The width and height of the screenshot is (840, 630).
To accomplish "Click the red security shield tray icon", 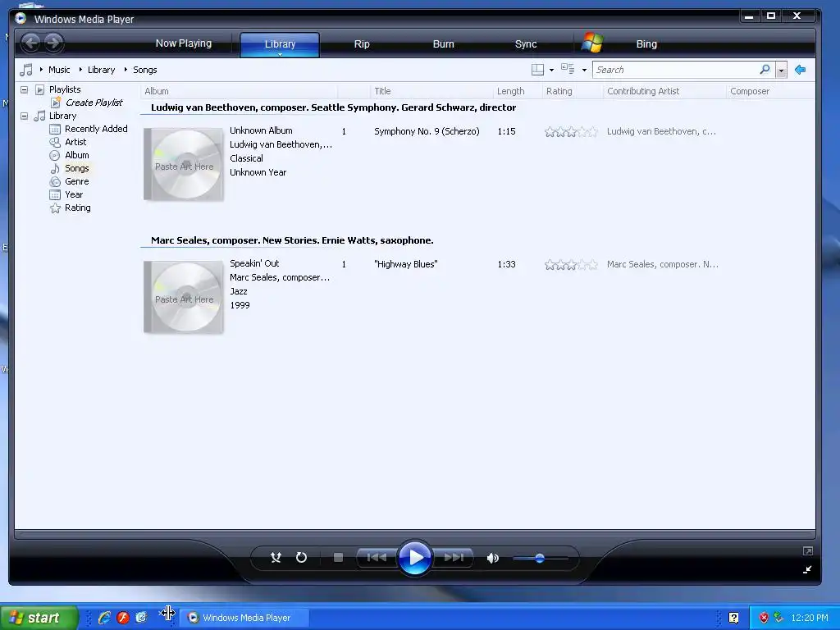I will coord(764,618).
